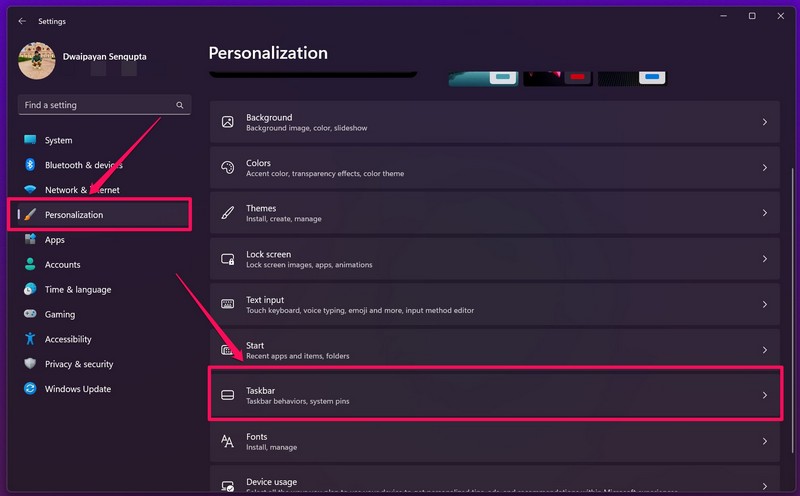Screen dimensions: 800x496
Task: Select the Windows Update icon
Action: (x=30, y=389)
